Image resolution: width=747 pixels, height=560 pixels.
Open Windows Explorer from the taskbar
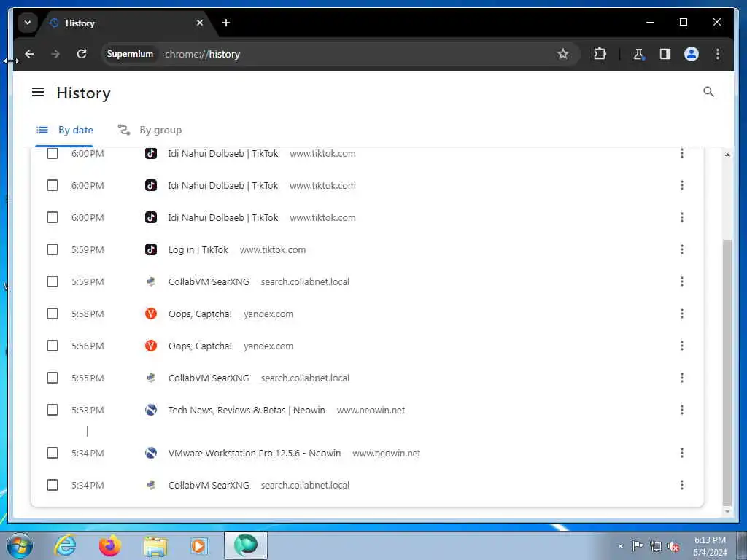[x=156, y=545]
